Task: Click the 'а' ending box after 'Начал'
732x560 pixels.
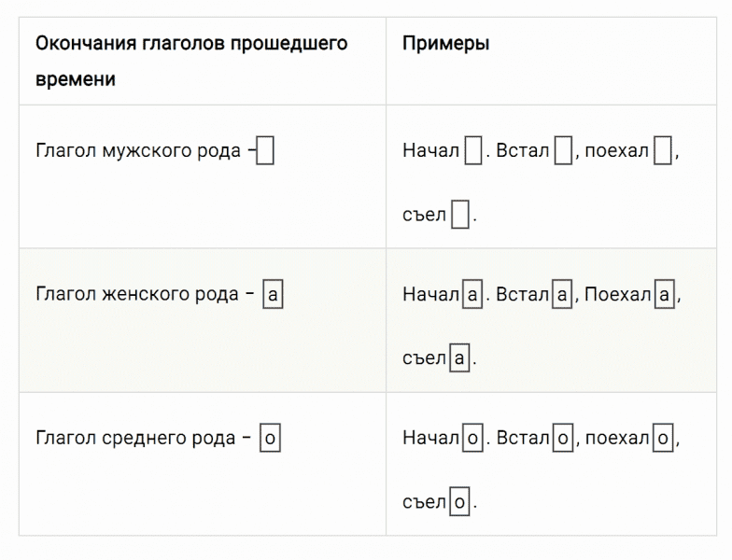Action: pyautogui.click(x=472, y=295)
